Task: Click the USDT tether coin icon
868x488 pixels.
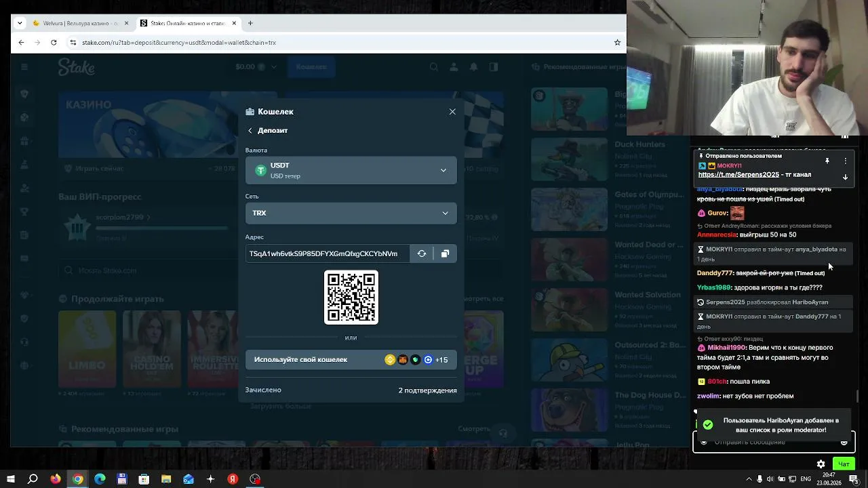Action: coord(260,171)
